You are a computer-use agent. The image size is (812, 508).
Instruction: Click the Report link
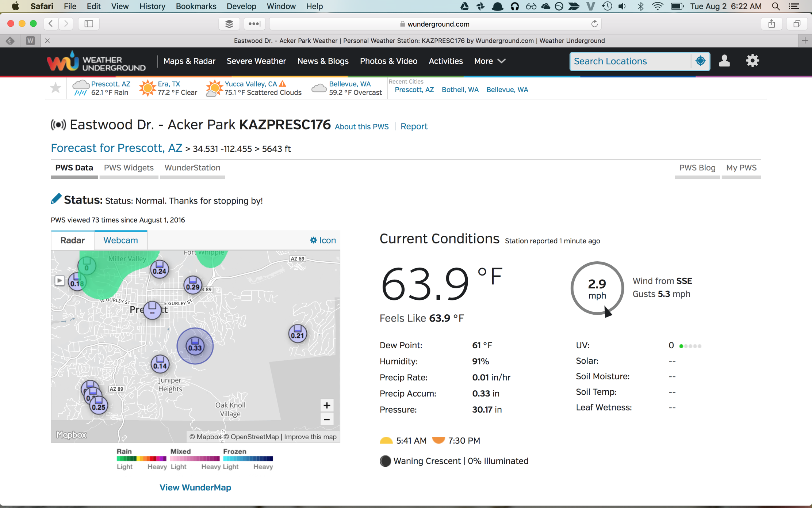[x=414, y=126]
